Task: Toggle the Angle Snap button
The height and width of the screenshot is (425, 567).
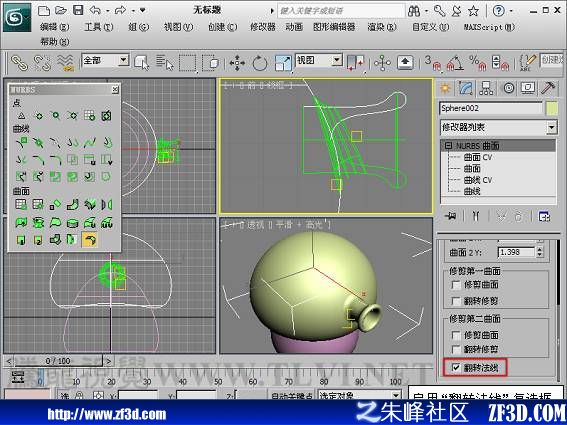Action: point(455,63)
